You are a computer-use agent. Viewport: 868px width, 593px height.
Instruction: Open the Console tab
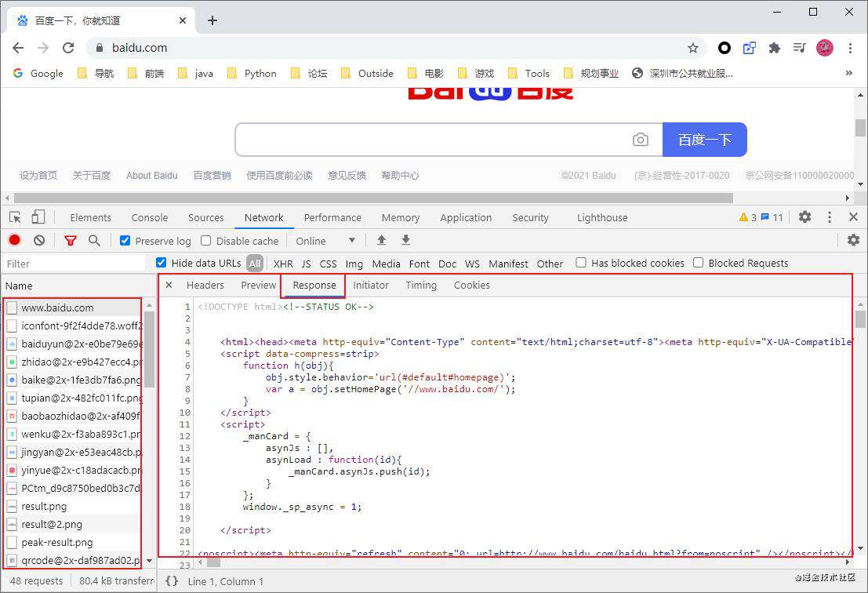coord(150,217)
